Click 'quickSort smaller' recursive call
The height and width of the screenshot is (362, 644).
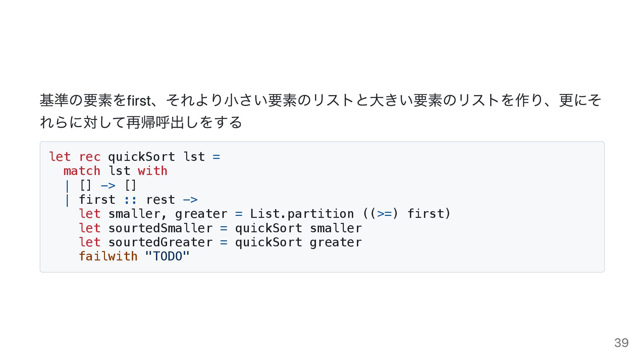[299, 228]
